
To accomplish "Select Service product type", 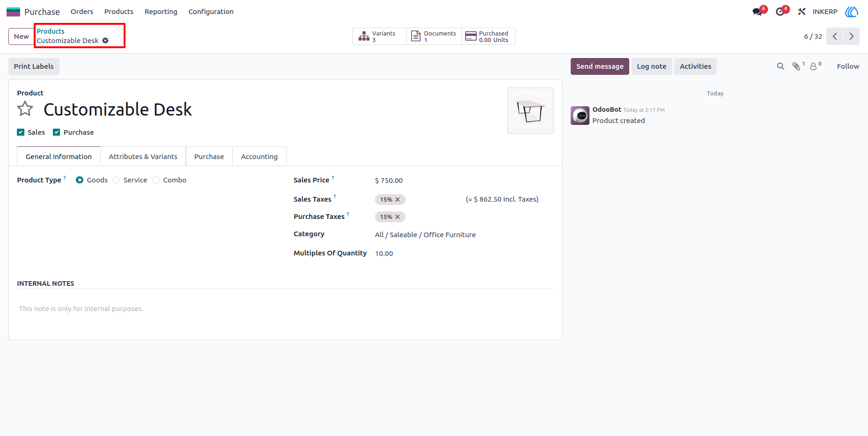I will [x=117, y=180].
